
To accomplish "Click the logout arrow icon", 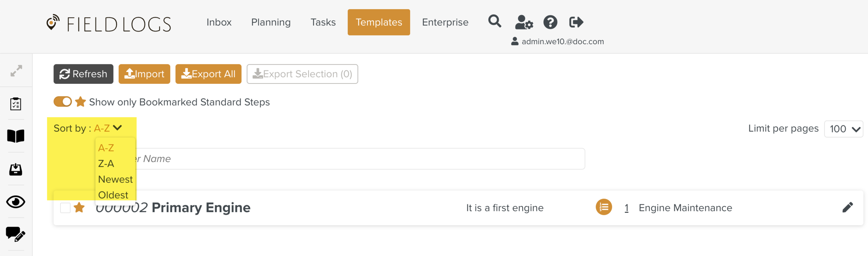I will coord(576,22).
